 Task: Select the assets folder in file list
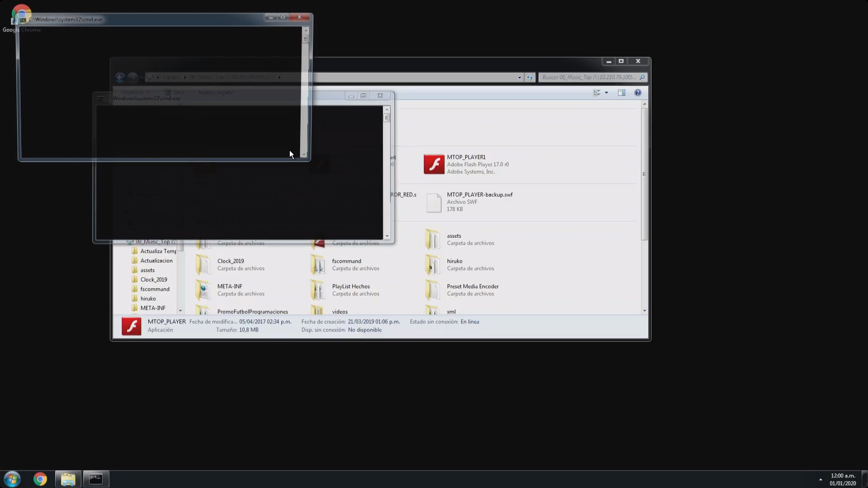tap(460, 239)
